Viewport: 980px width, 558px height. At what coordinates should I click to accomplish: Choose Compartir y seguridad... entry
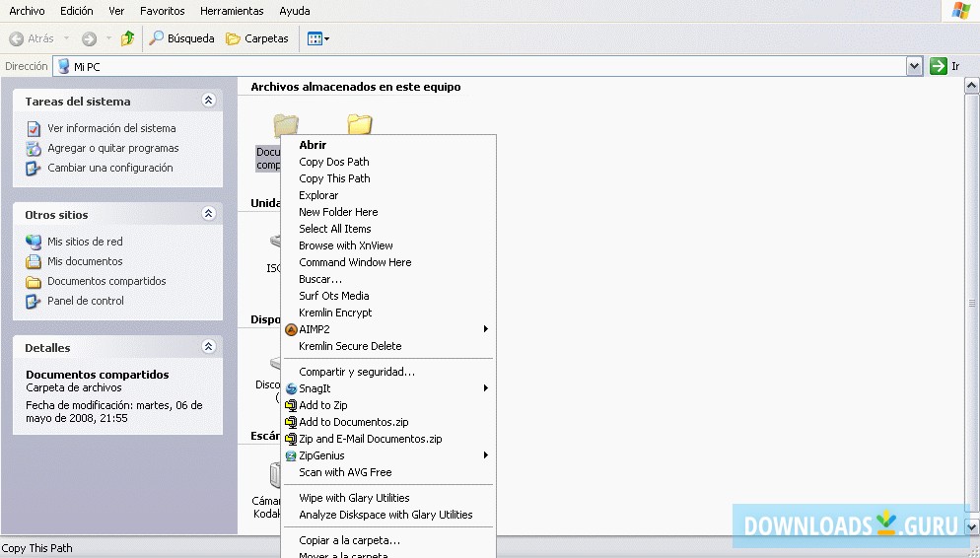click(388, 372)
